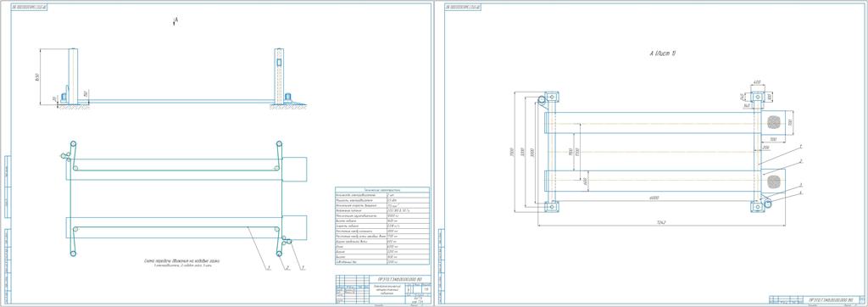
Task: Click the upper hatched ramp pad
Action: point(772,120)
